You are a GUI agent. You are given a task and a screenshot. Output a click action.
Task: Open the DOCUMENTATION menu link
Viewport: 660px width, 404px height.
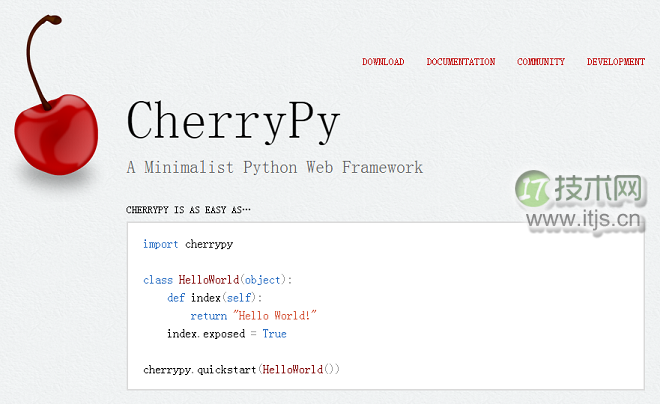coord(461,62)
